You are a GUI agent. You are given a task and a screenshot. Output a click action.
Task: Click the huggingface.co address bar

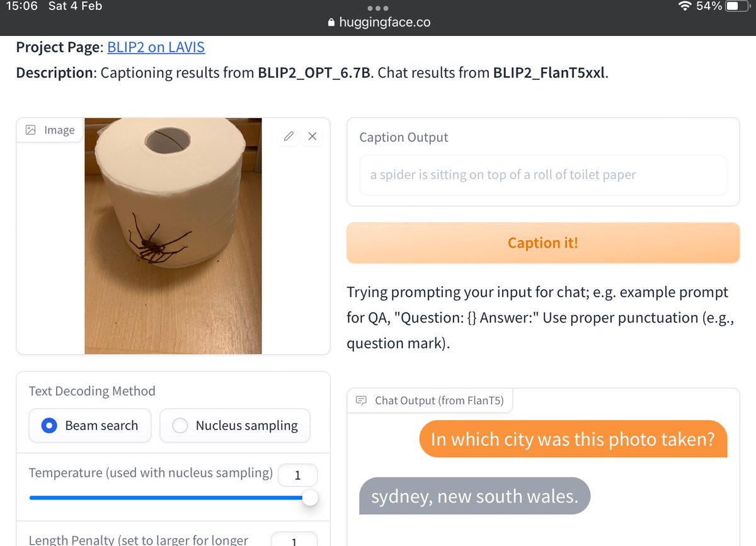[379, 22]
